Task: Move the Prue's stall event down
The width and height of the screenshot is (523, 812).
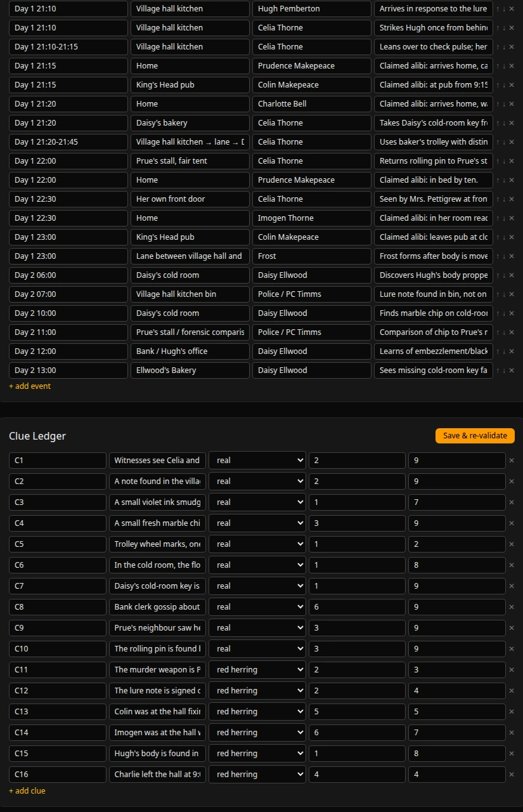Action: [x=504, y=161]
